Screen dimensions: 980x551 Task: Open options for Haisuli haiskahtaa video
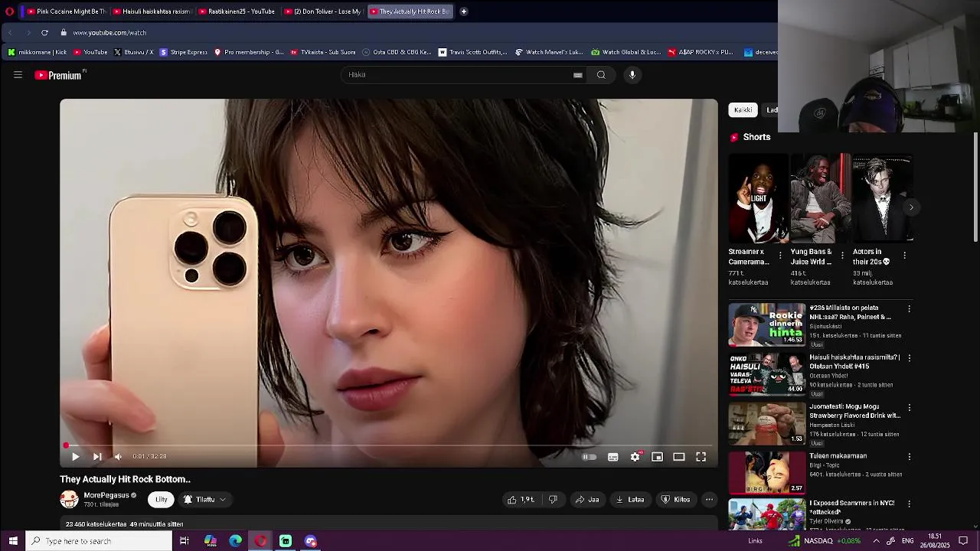(x=909, y=358)
